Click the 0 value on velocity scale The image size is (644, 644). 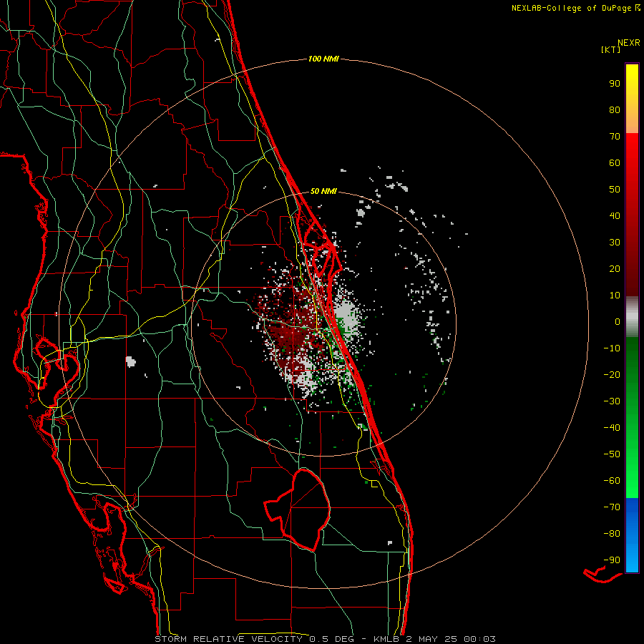[x=618, y=322]
